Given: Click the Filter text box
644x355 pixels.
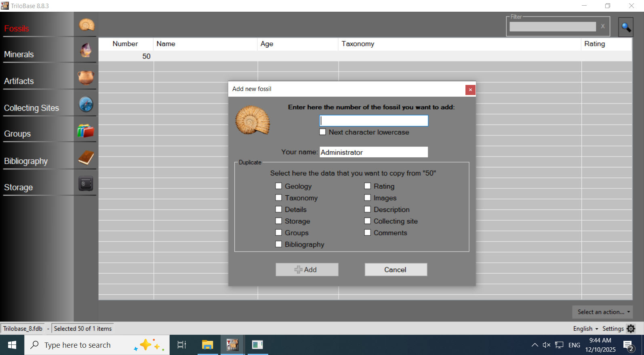Looking at the screenshot, I should pos(553,26).
